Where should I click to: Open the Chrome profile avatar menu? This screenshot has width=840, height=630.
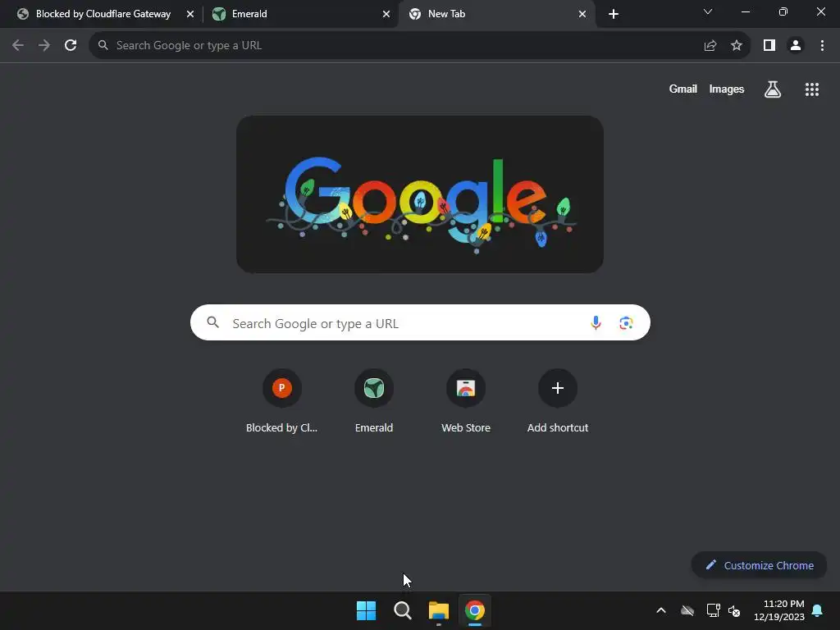tap(796, 46)
